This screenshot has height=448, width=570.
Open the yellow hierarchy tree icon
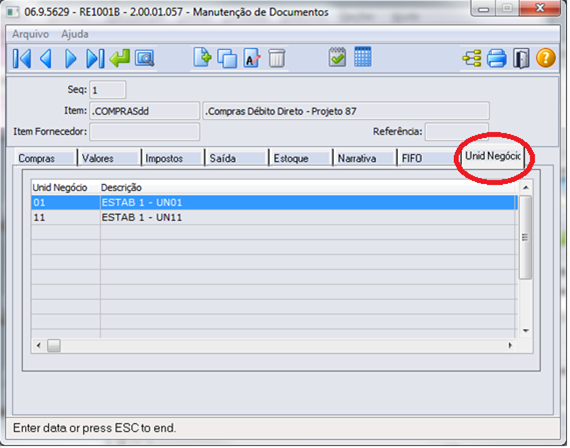point(472,58)
